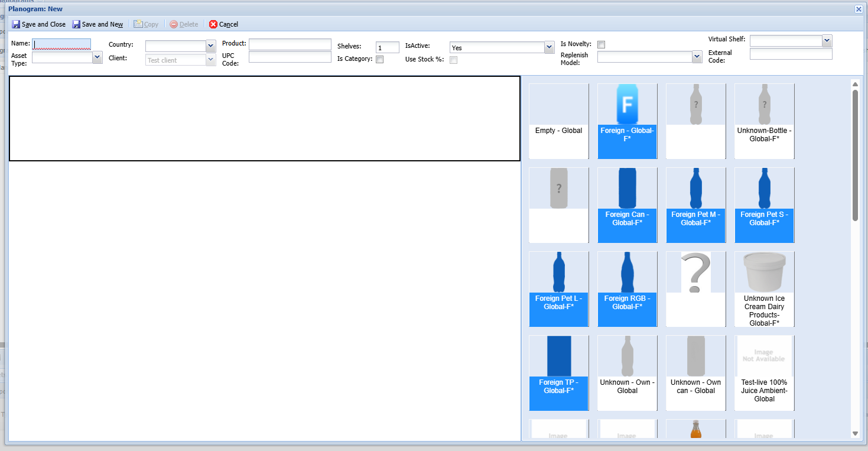The image size is (868, 451).
Task: Expand the Virtual Shelf dropdown
Action: (827, 40)
